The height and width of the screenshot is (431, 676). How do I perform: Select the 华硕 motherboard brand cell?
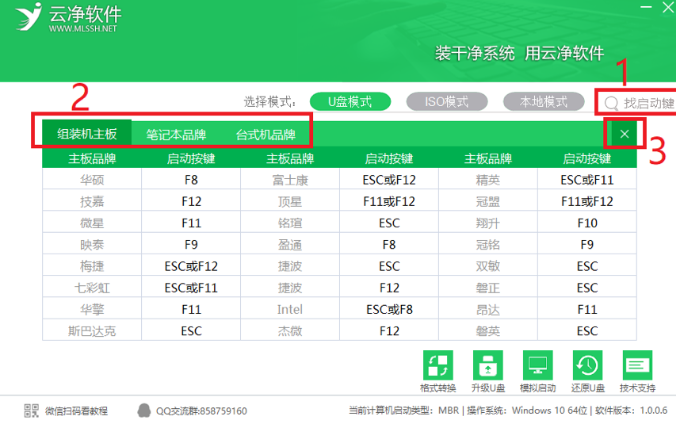click(91, 180)
